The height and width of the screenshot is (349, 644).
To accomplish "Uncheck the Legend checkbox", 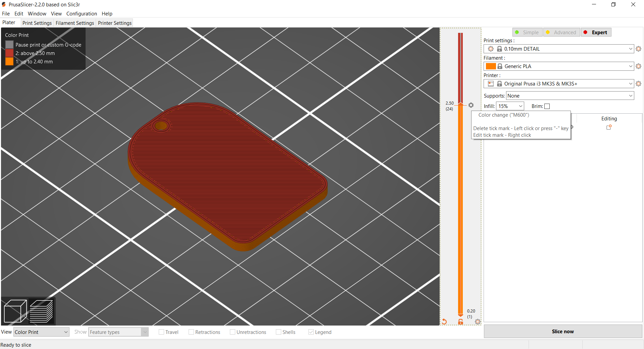I will click(x=311, y=332).
